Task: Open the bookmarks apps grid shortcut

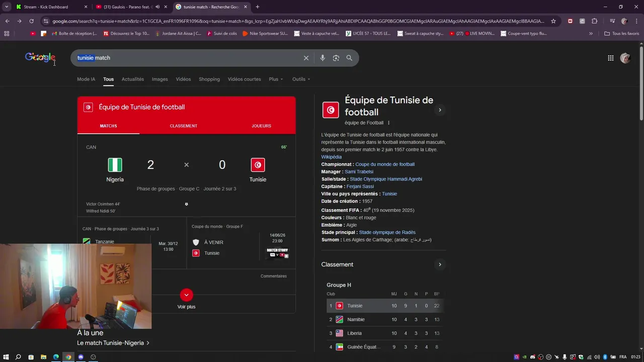Action: click(7, 34)
